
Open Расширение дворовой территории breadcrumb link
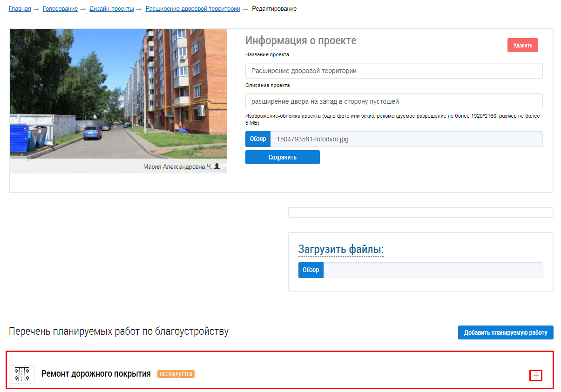tap(193, 9)
